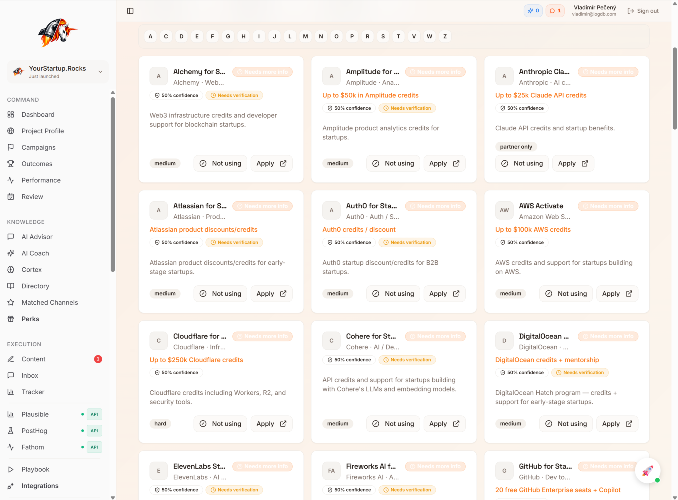Open the red alerts counter badge

click(555, 11)
